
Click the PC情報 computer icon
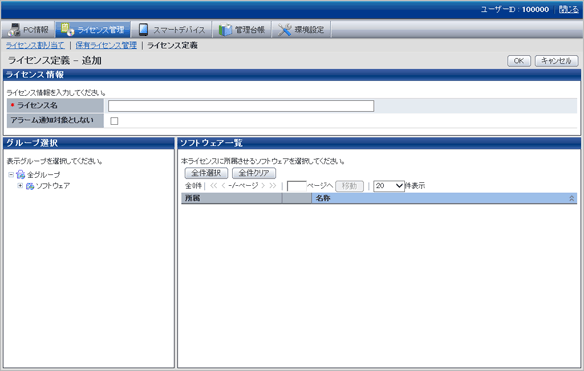[14, 30]
